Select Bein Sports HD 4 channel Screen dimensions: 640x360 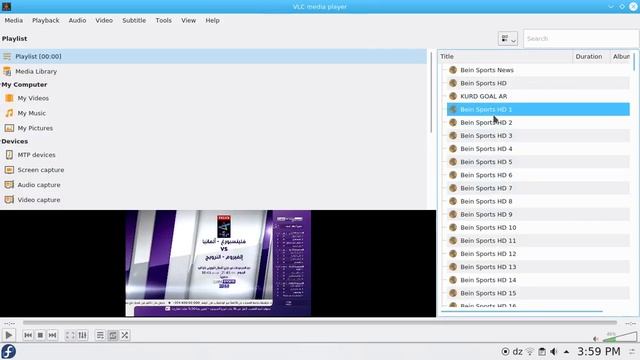pos(538,149)
